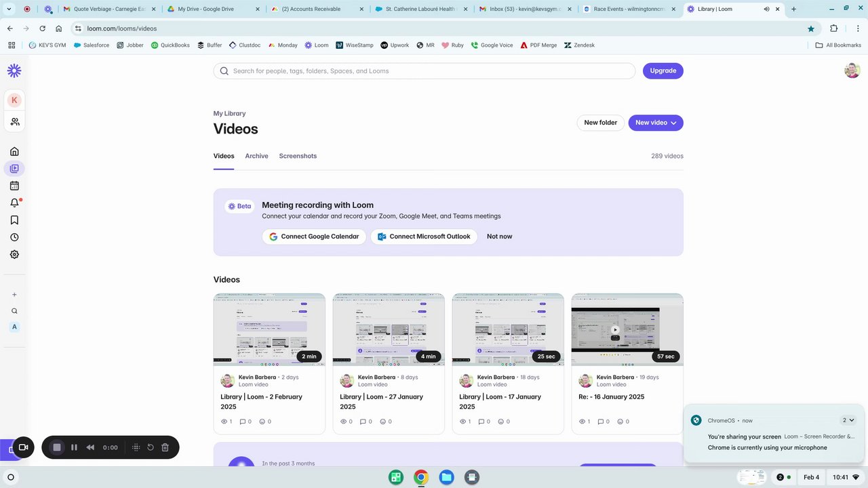Click the Library | Loom - 2 February 2025 title
Screen dimensions: 868x488
(261, 401)
